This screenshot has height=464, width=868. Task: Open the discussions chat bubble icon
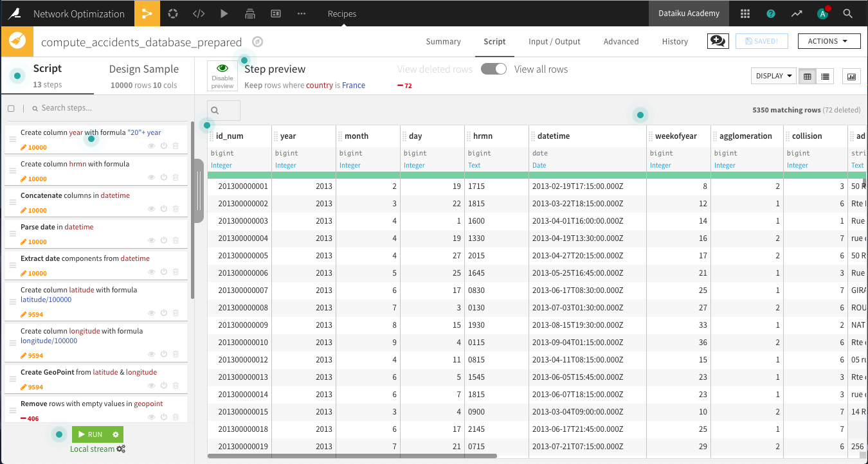[717, 41]
